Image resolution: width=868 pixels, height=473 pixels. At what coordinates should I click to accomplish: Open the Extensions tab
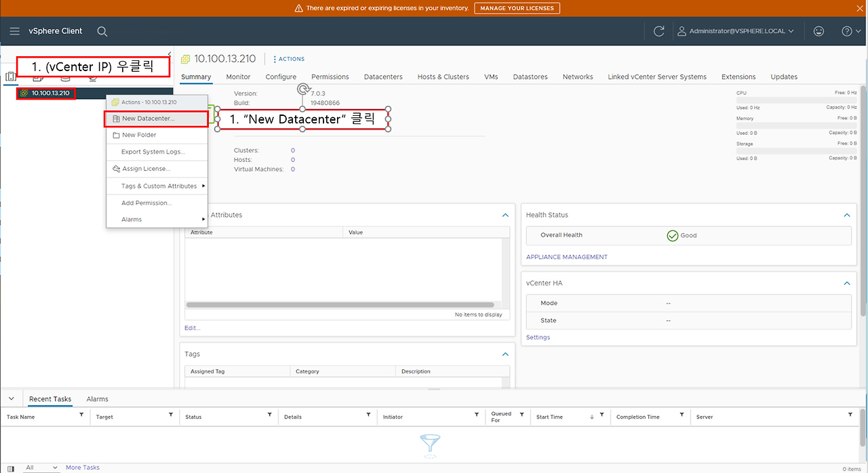738,77
